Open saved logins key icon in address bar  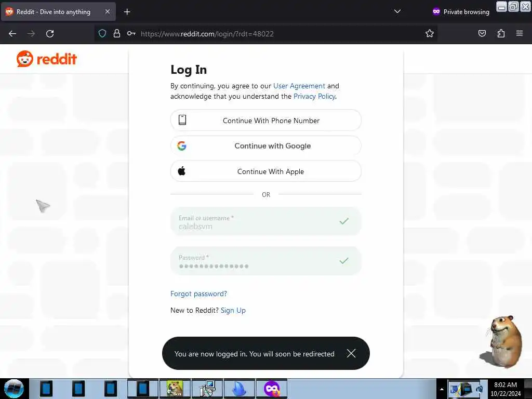[x=131, y=34]
